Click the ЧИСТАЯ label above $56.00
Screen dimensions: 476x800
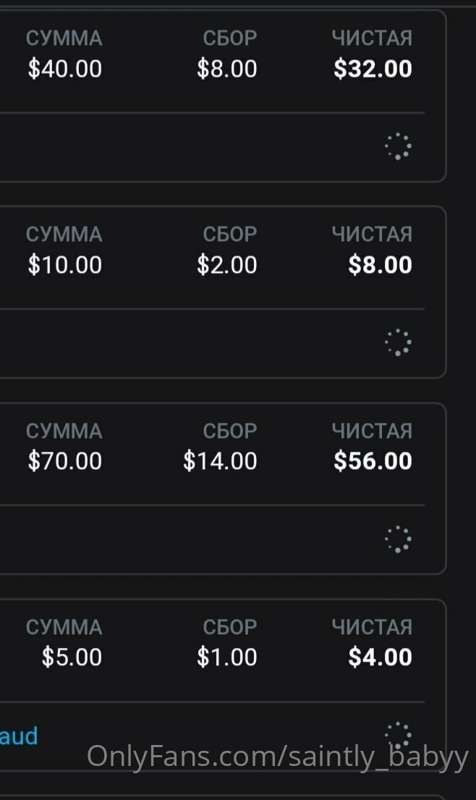[x=372, y=431]
